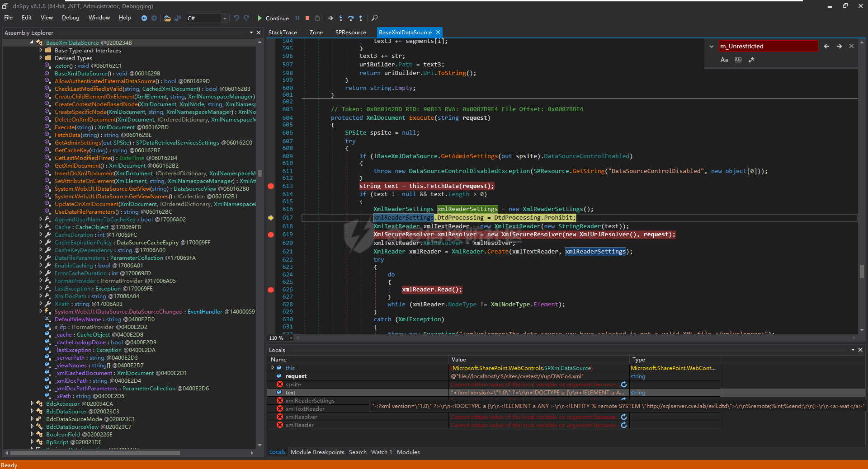
Task: Click the m_Unrestricted search field
Action: coord(768,46)
